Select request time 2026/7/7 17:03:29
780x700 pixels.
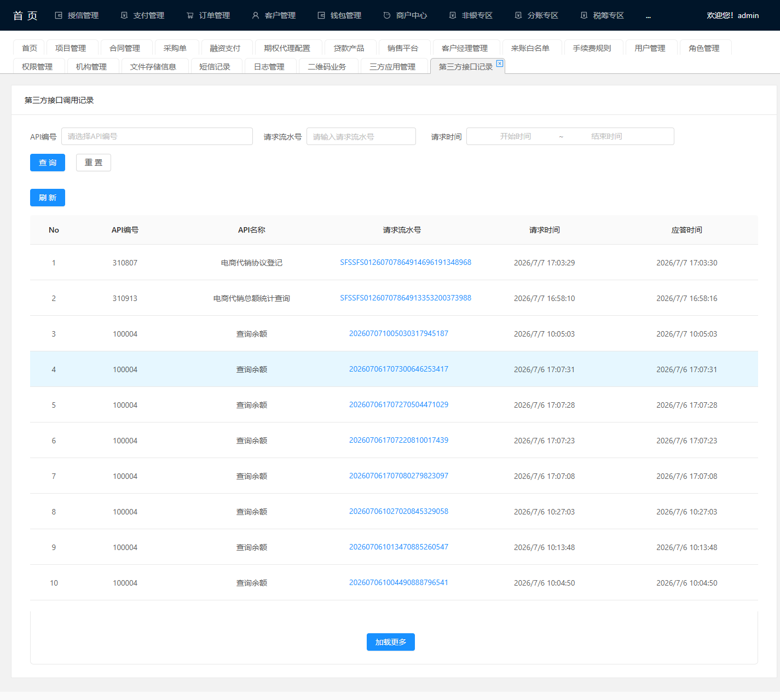point(544,263)
